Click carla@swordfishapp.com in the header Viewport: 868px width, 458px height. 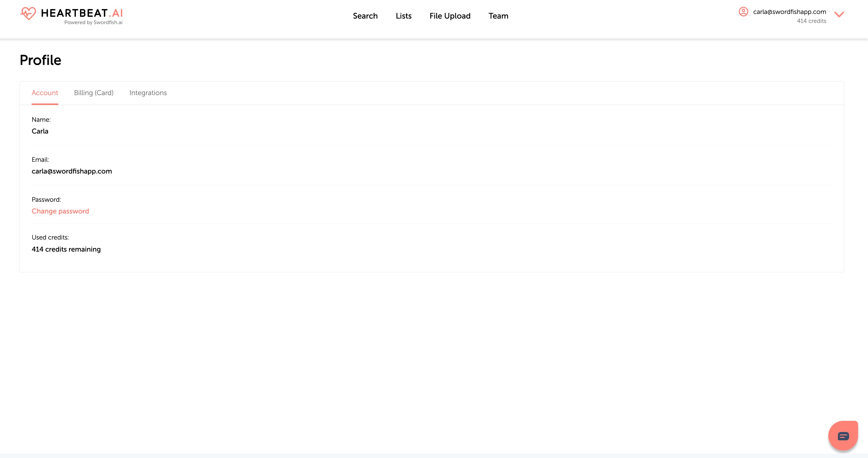(x=790, y=12)
